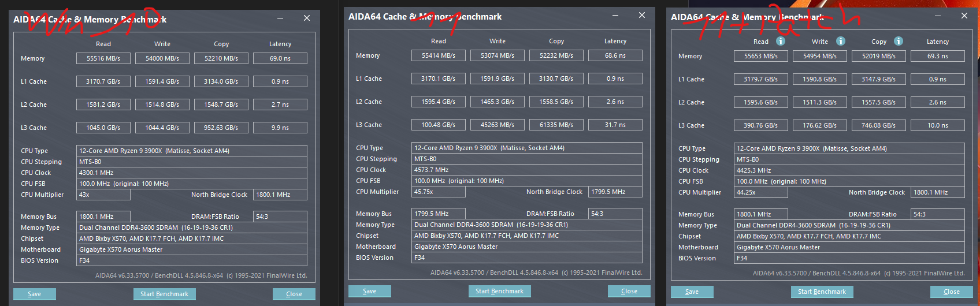980x306 pixels.
Task: Click the 9.9 ns L3 latency field
Action: [280, 128]
